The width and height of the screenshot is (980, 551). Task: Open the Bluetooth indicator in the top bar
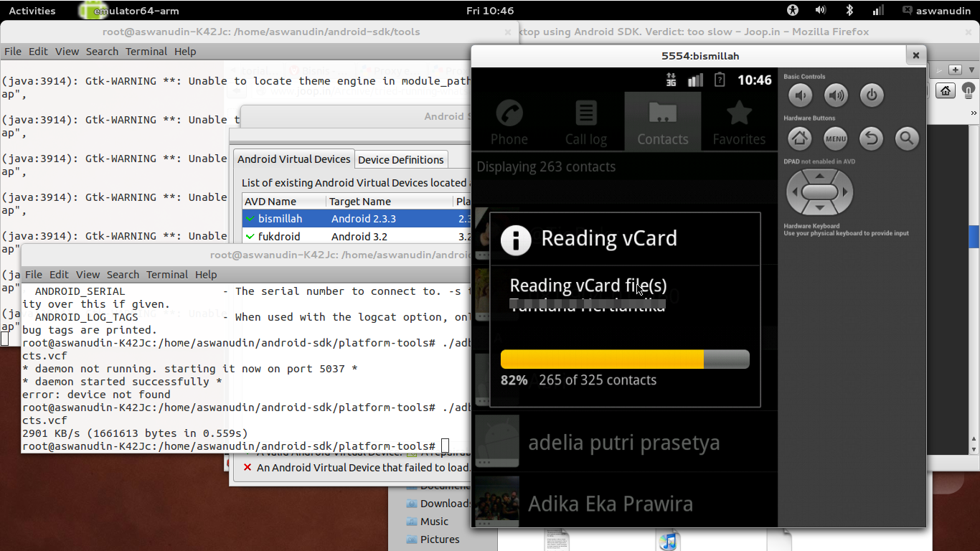pyautogui.click(x=849, y=10)
